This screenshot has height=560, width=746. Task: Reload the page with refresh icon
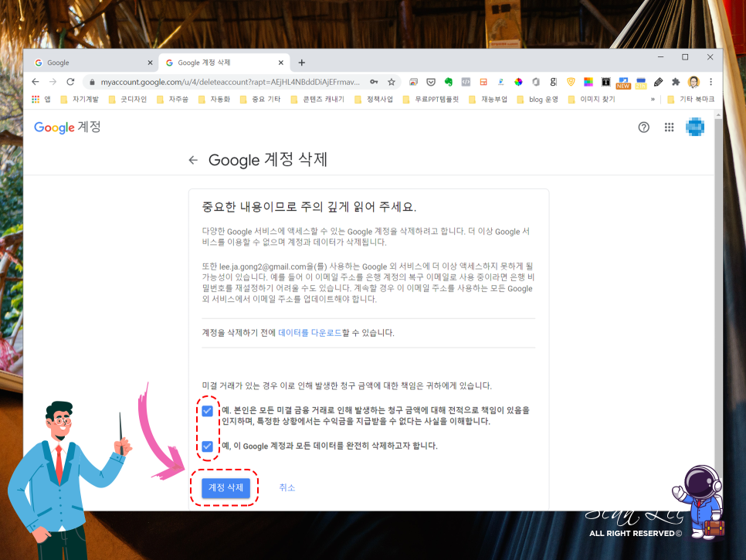pyautogui.click(x=70, y=82)
